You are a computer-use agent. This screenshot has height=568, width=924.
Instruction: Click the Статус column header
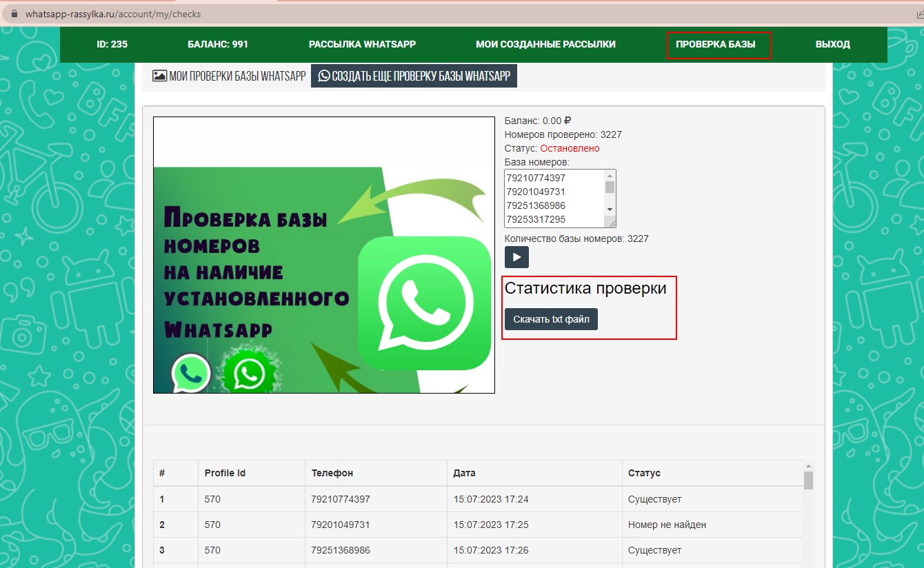[x=644, y=473]
